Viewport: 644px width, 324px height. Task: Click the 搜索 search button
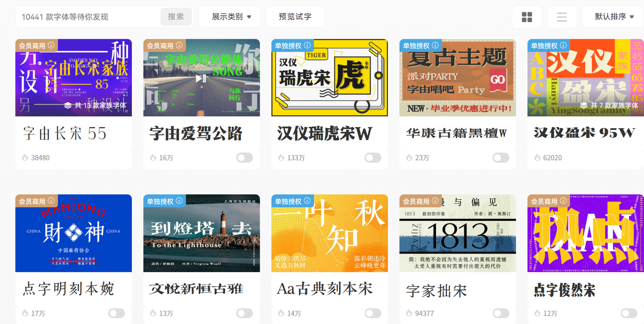(176, 17)
